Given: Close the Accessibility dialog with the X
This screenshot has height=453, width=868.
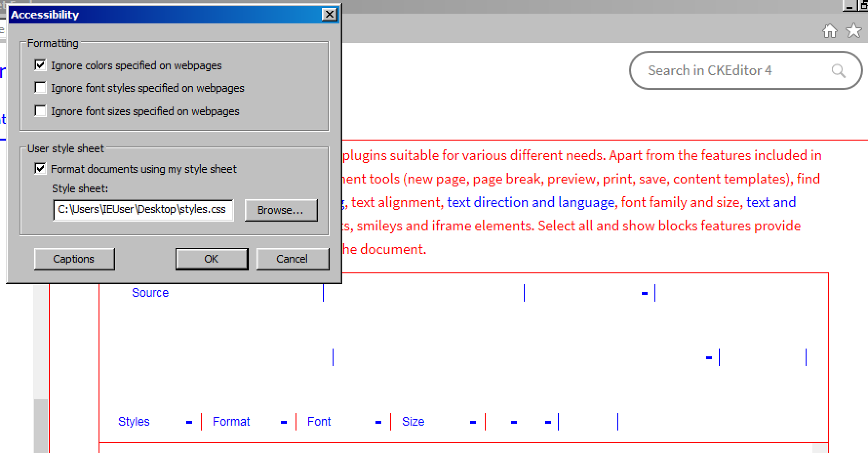Looking at the screenshot, I should (331, 14).
